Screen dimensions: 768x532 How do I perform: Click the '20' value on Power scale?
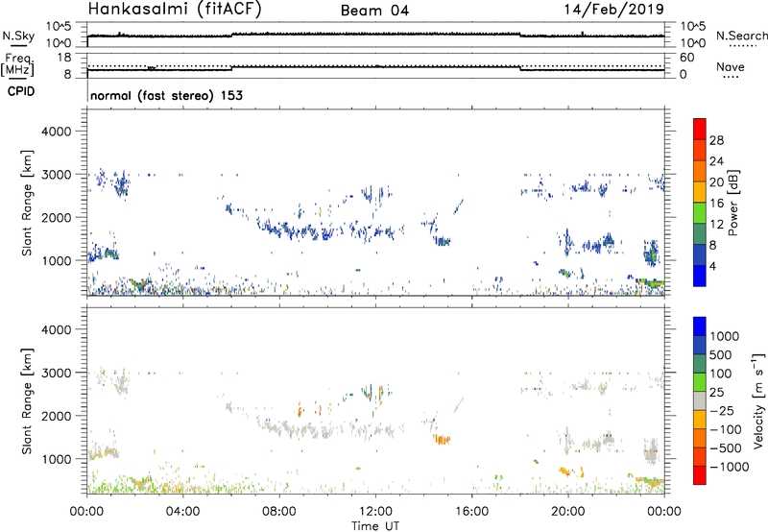[x=716, y=182]
